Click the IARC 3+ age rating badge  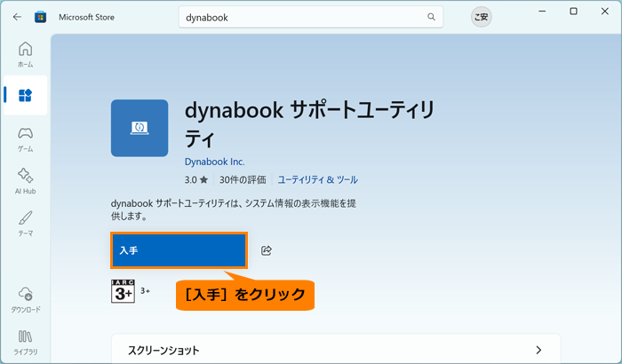point(122,291)
